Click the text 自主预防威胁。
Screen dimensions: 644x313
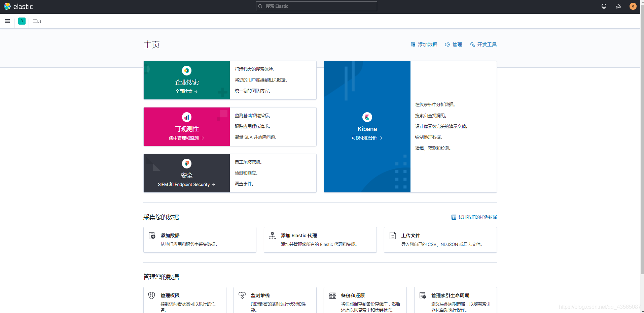tap(248, 162)
